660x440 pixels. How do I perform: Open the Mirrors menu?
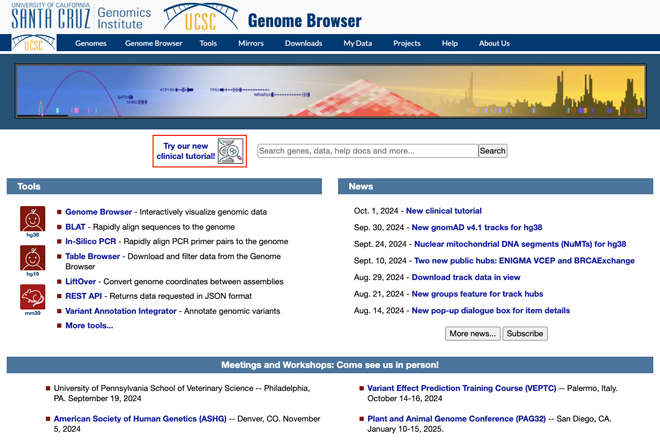click(251, 43)
